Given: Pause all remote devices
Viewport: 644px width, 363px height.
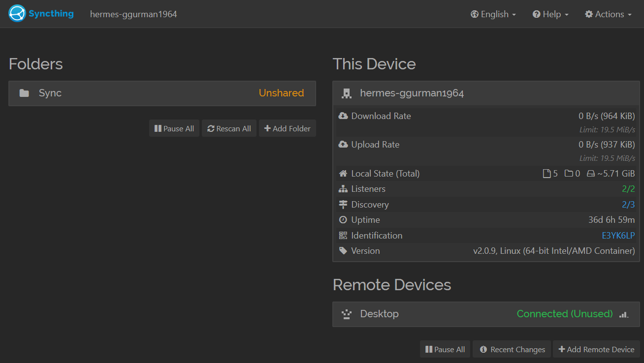Looking at the screenshot, I should pyautogui.click(x=445, y=349).
